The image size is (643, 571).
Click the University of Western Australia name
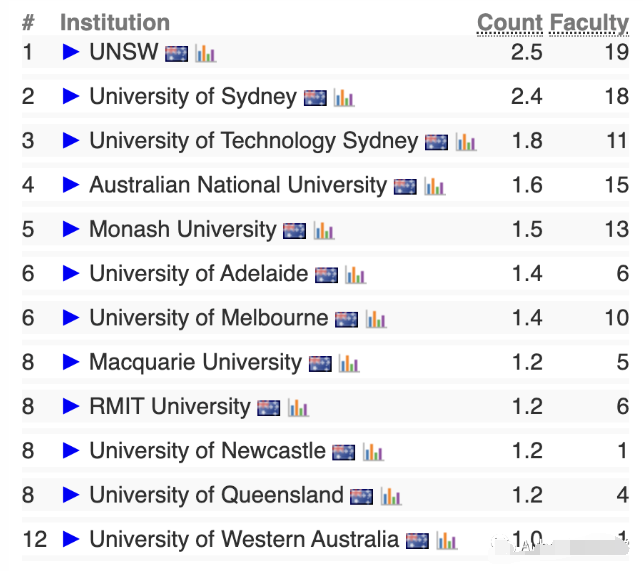point(243,539)
